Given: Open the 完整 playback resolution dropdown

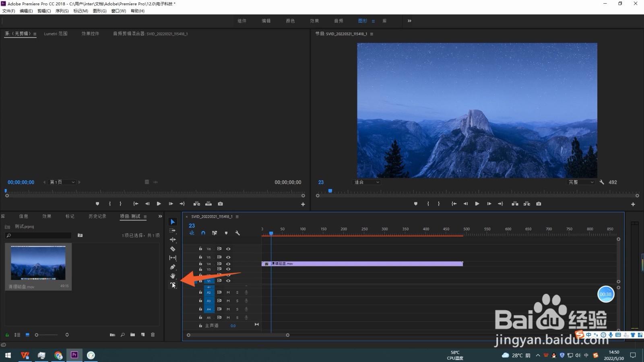Looking at the screenshot, I should [x=581, y=182].
